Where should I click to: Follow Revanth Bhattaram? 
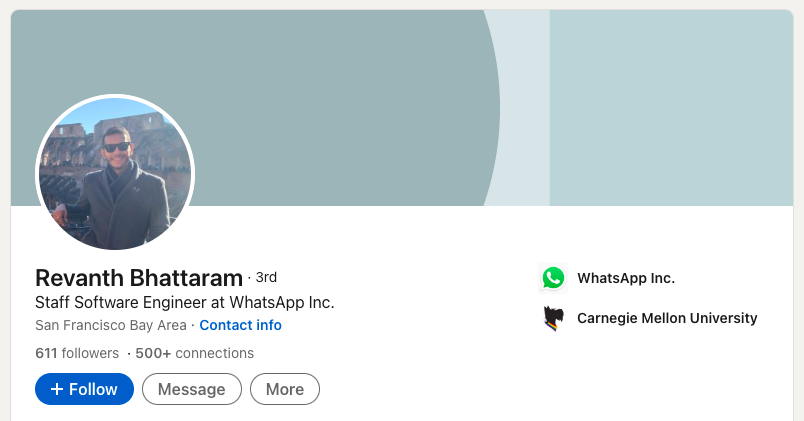pyautogui.click(x=84, y=389)
